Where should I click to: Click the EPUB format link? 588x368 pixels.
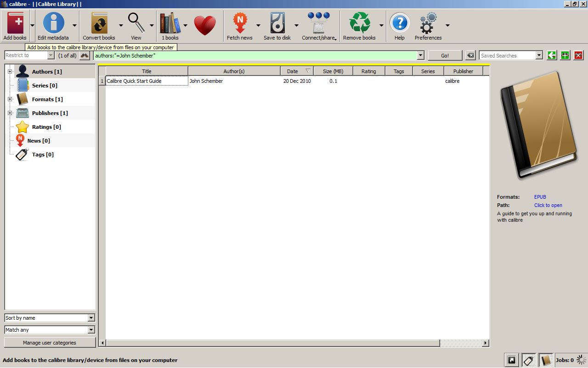pyautogui.click(x=540, y=197)
